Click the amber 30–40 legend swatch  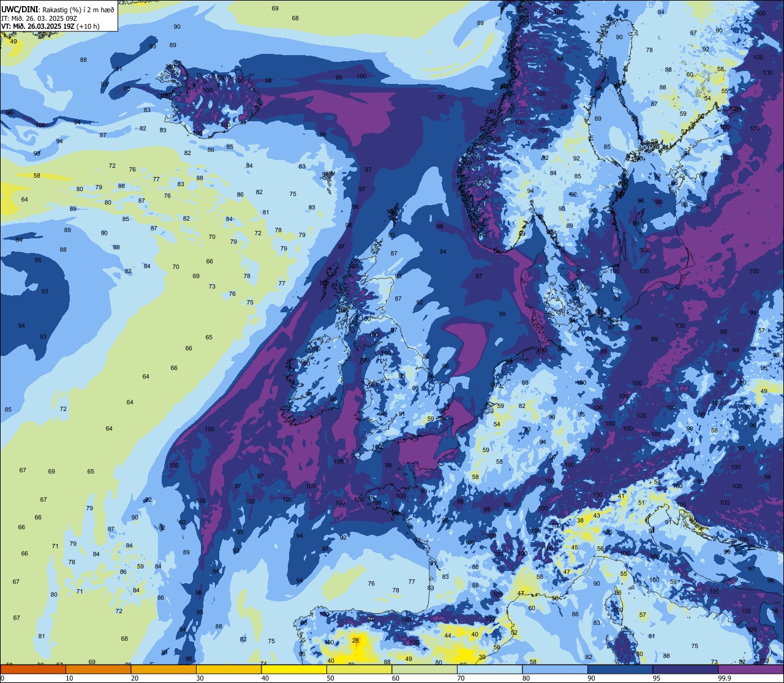point(228,669)
